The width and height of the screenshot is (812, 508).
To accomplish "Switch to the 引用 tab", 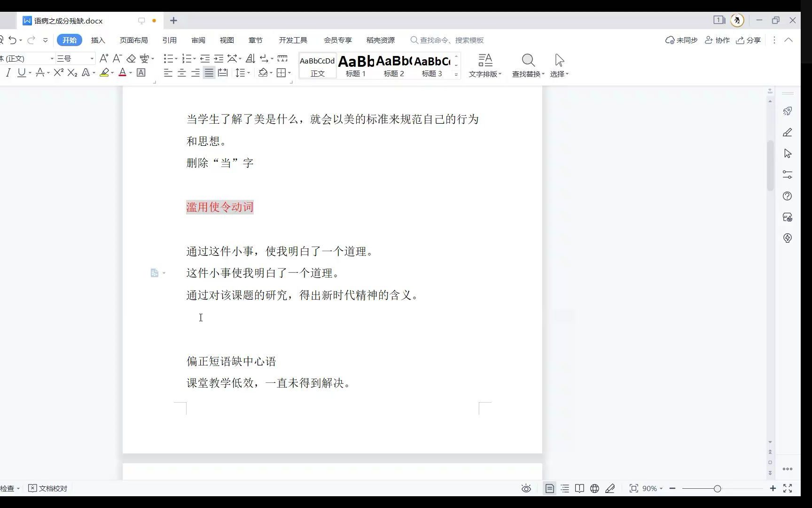I will [x=169, y=40].
